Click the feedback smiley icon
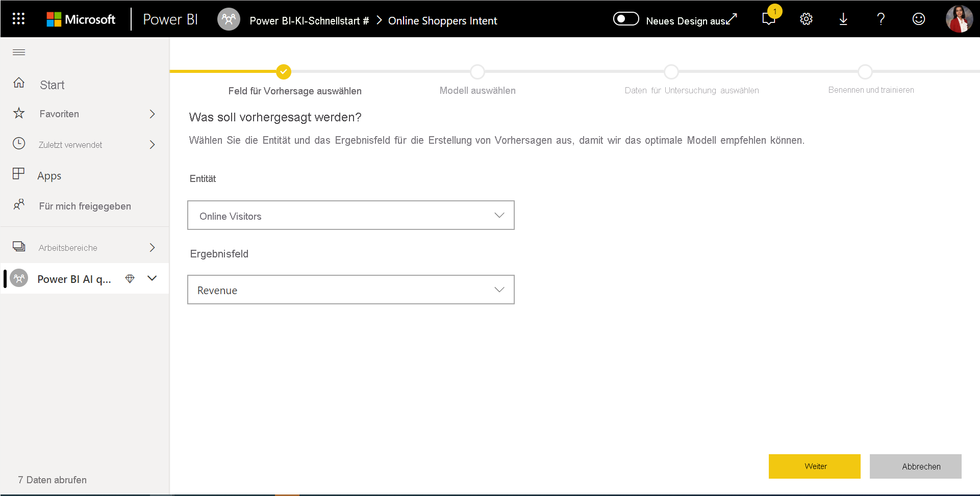This screenshot has height=496, width=980. tap(918, 19)
